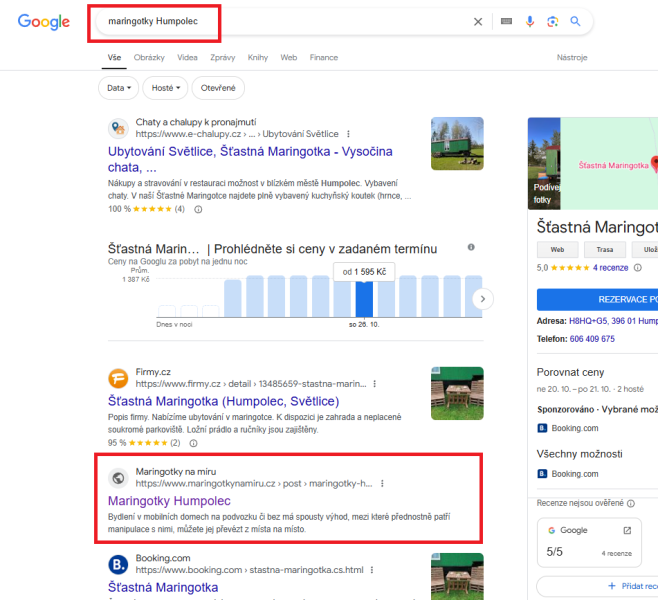View photos via Podívej fotky thumbnail
The height and width of the screenshot is (600, 658).
pyautogui.click(x=544, y=163)
